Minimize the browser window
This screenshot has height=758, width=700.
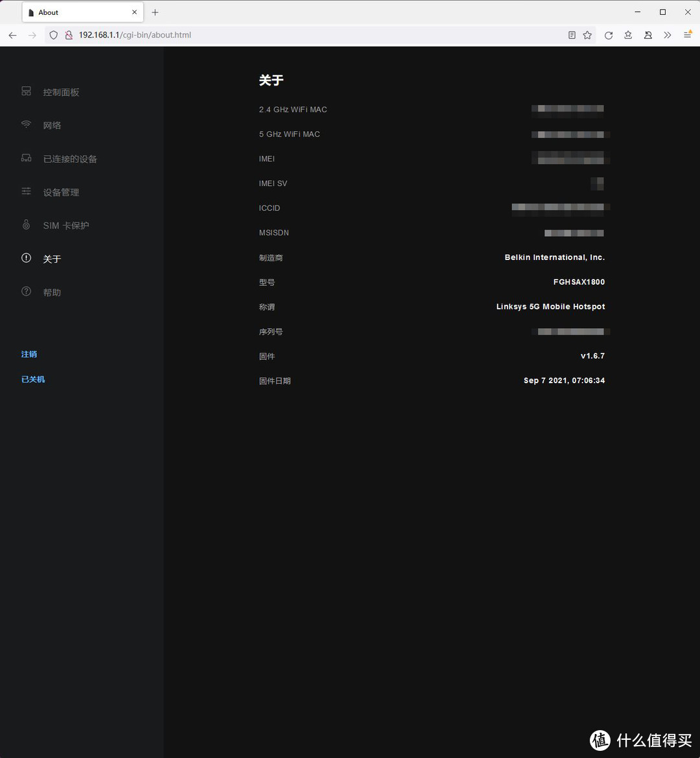[638, 12]
